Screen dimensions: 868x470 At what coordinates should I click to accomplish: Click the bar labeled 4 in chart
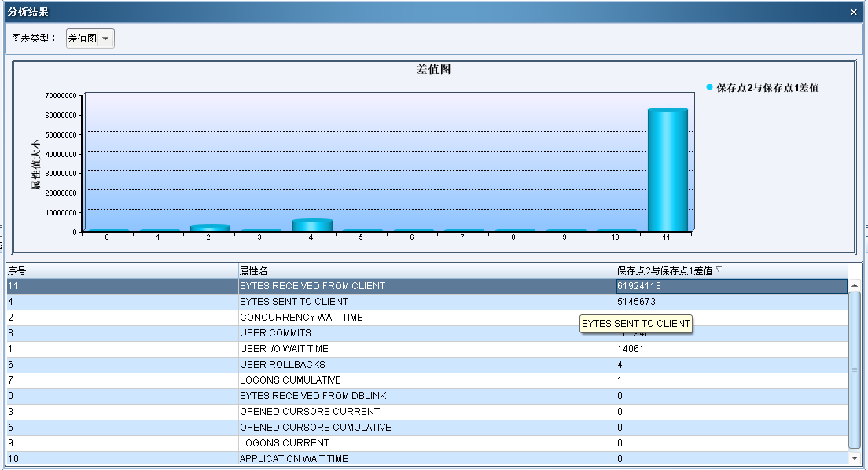pos(312,226)
